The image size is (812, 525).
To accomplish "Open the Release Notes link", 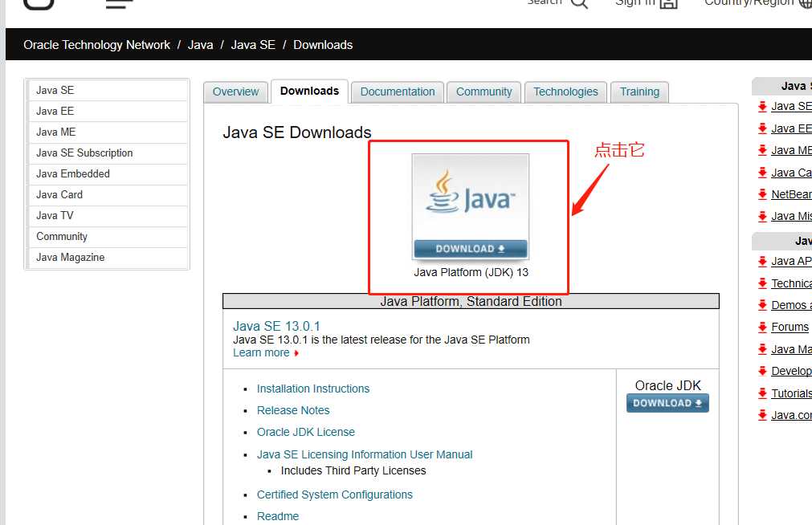I will click(293, 410).
